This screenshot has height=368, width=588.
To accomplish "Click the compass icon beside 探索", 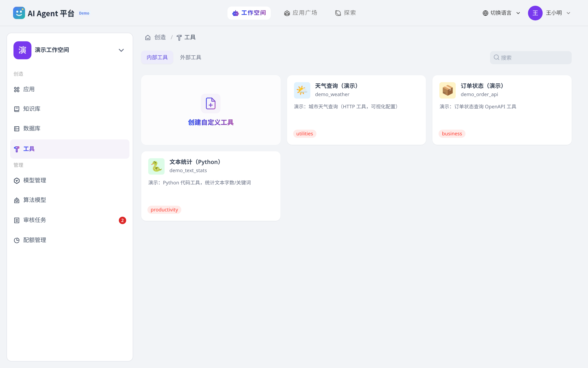I will 338,13.
